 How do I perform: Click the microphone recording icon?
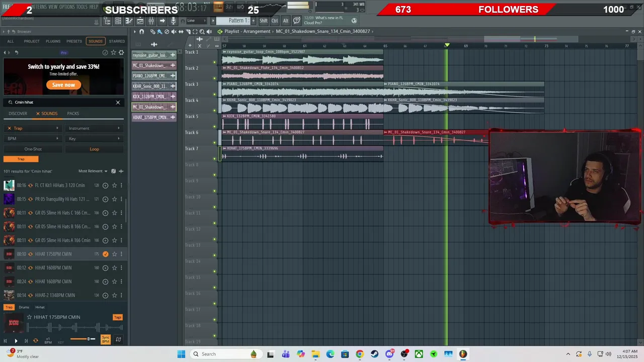click(x=173, y=21)
